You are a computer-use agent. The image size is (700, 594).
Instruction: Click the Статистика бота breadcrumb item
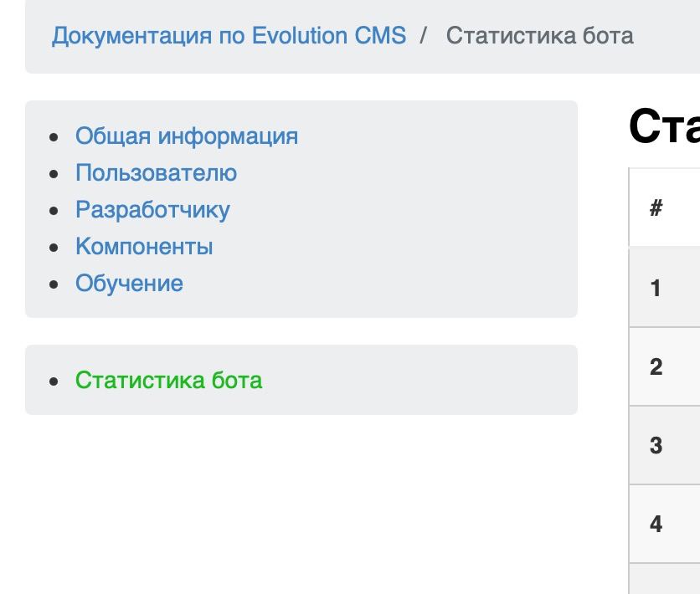click(539, 36)
